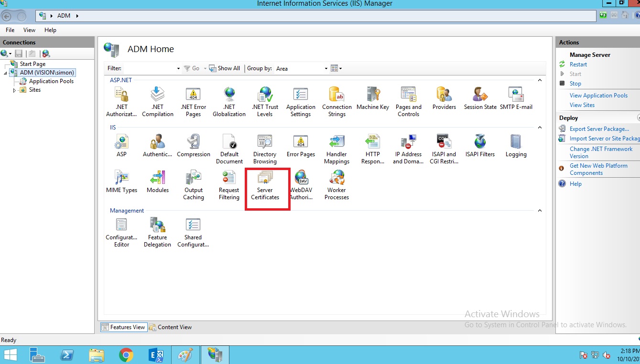This screenshot has width=640, height=364.
Task: Open the Connection Strings feature
Action: [x=336, y=102]
